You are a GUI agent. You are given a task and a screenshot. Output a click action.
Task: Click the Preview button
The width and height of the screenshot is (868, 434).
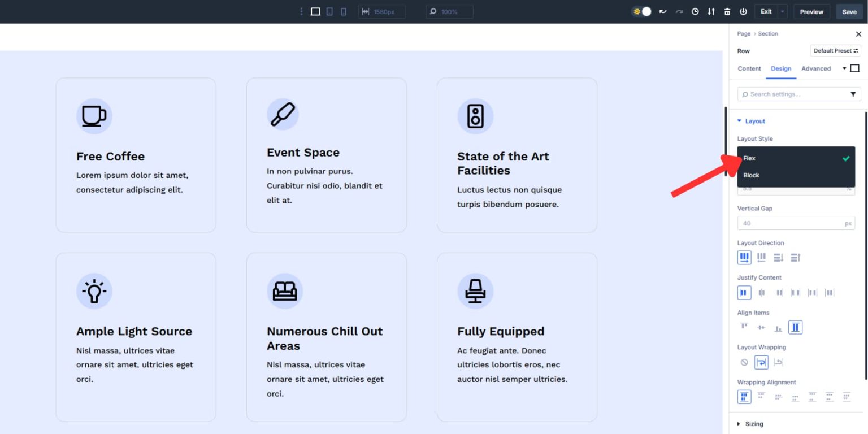(811, 11)
